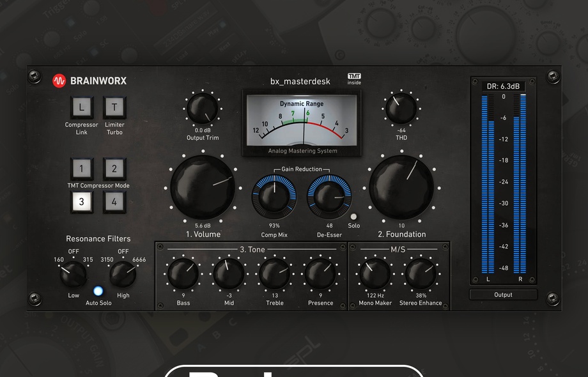Click the large Foundation knob
Image resolution: width=588 pixels, height=377 pixels.
click(401, 187)
